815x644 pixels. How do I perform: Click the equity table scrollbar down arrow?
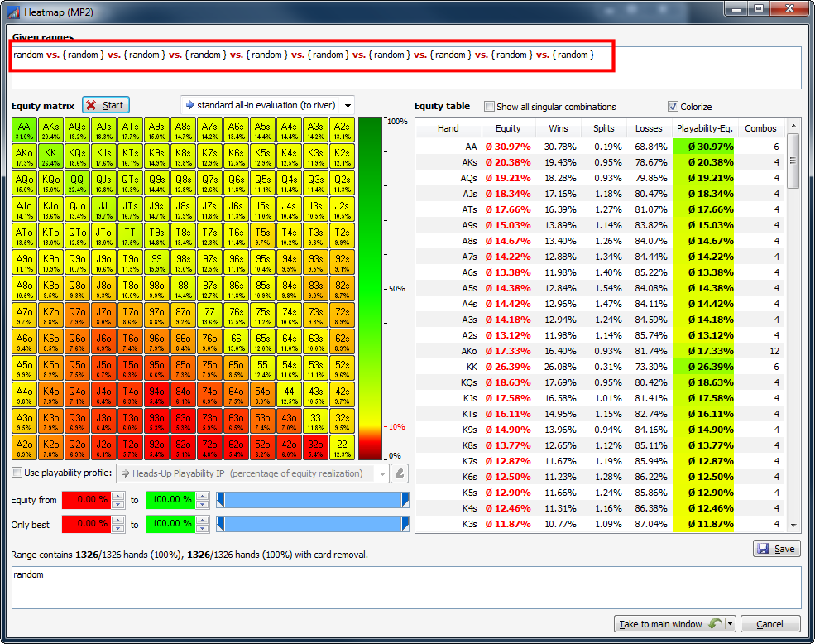coord(793,526)
